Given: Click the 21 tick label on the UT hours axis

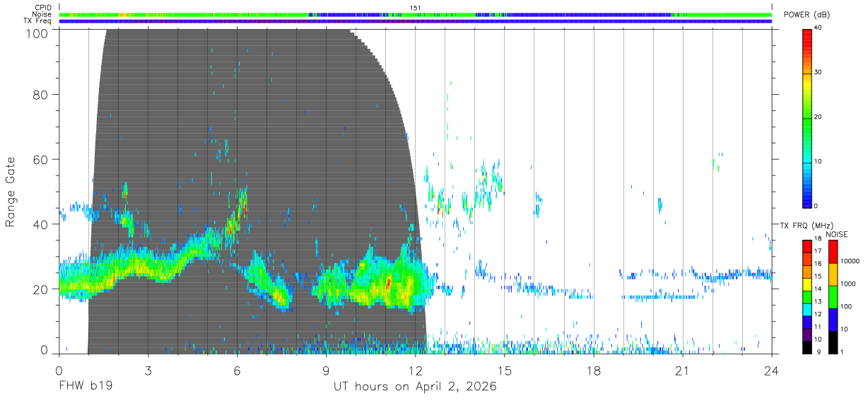Looking at the screenshot, I should 683,371.
